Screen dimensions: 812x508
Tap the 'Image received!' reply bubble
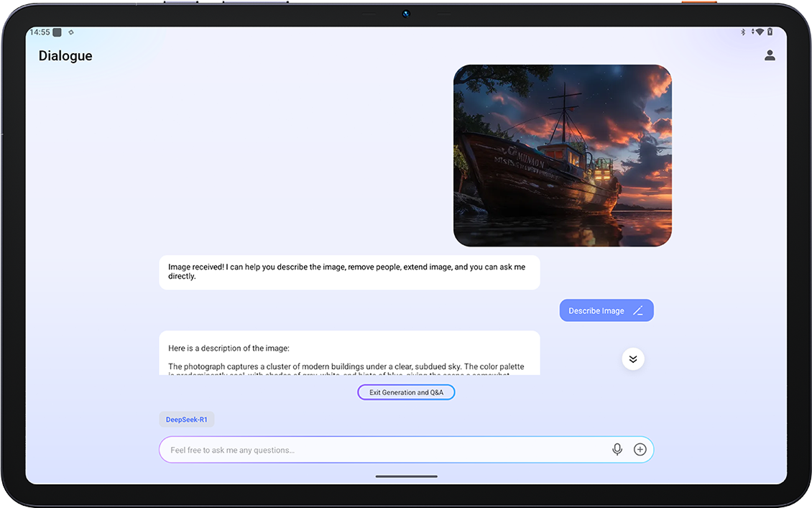coord(349,272)
